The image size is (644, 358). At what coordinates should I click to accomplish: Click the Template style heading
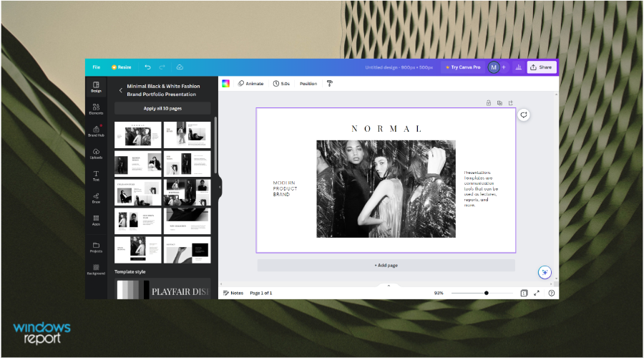tap(130, 271)
